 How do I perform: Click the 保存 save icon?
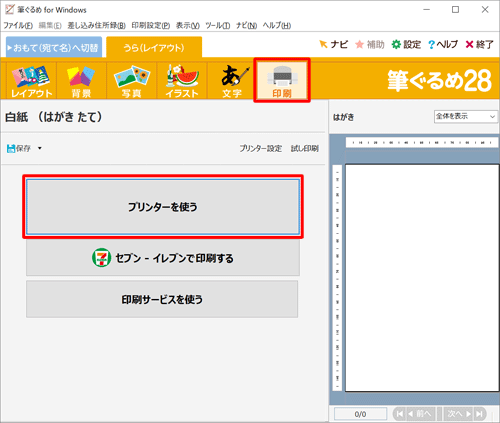(19, 148)
